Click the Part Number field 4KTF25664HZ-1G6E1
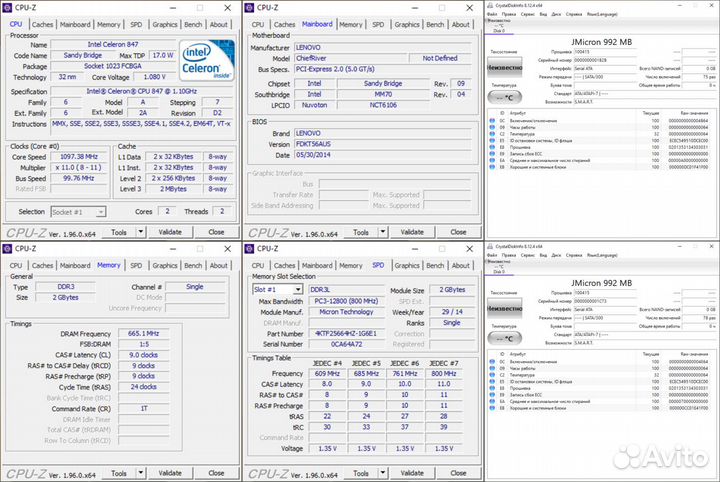Image resolution: width=720 pixels, height=482 pixels. tap(346, 333)
